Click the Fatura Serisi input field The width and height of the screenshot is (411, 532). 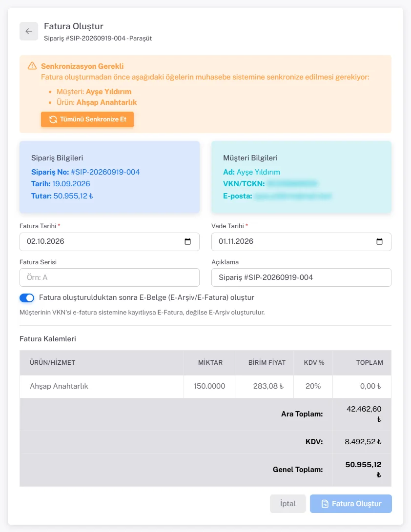click(x=109, y=277)
